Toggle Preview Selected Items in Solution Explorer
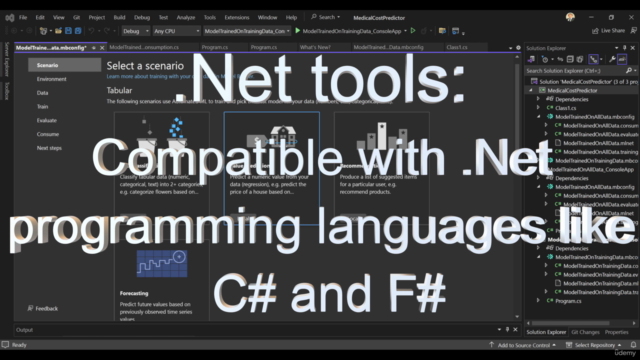The image size is (640, 360). (x=622, y=60)
